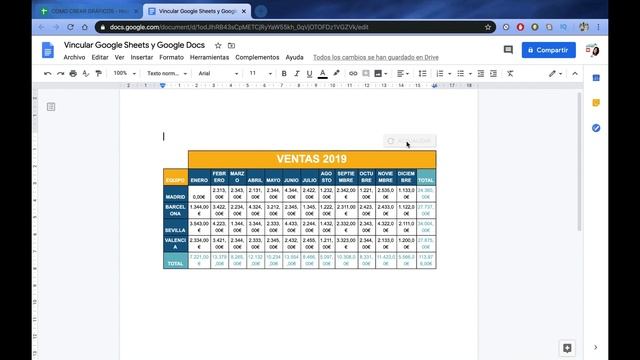Open the comment history icon
Image resolution: width=640 pixels, height=360 pixels.
pyautogui.click(x=508, y=50)
